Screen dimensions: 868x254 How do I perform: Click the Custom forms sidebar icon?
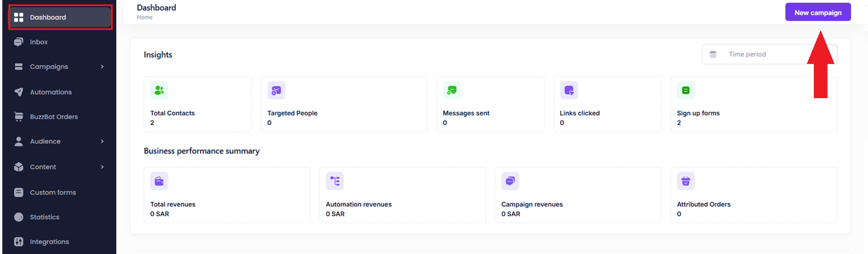point(18,192)
